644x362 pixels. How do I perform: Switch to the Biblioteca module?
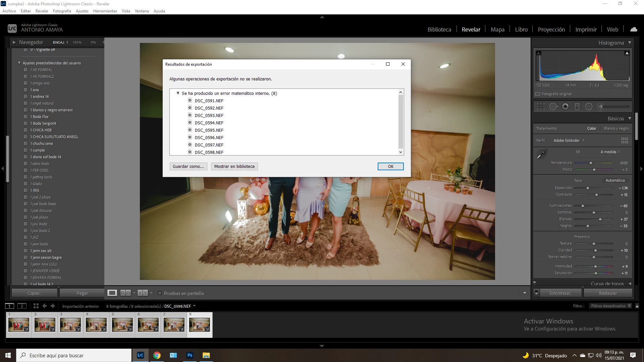click(x=439, y=29)
